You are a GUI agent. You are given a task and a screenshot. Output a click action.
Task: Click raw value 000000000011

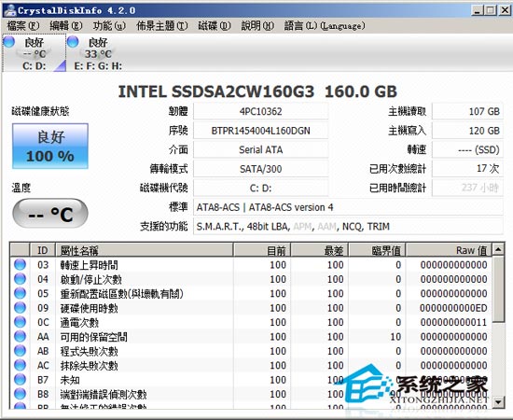point(454,322)
